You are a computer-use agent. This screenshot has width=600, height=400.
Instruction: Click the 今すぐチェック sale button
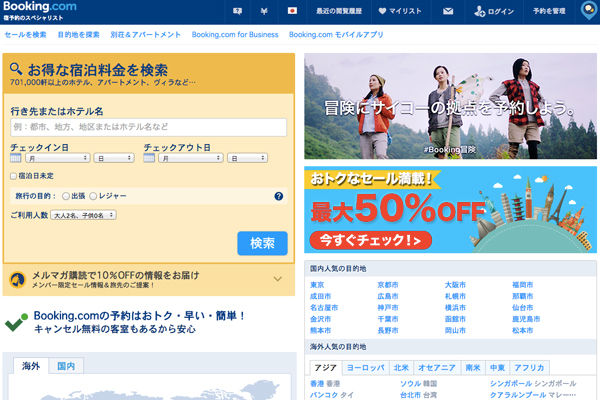click(370, 240)
